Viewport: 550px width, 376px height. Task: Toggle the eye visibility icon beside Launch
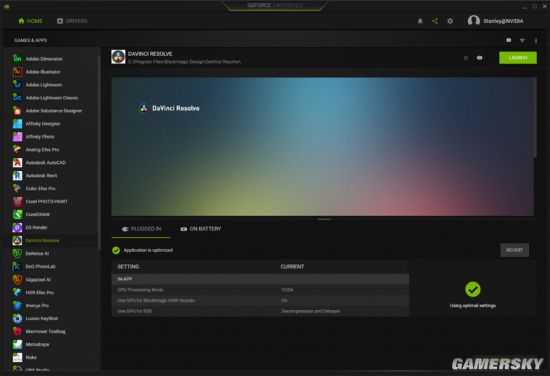pos(479,58)
